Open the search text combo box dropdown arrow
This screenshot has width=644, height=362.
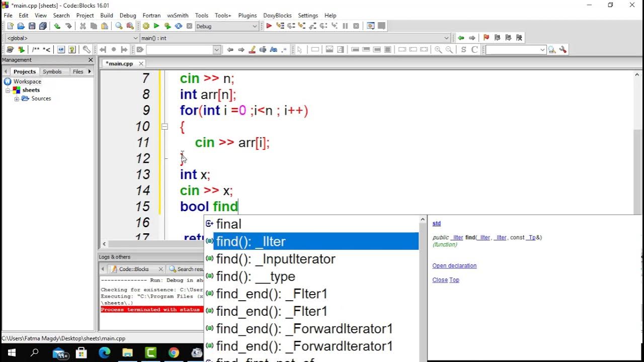coord(217,50)
